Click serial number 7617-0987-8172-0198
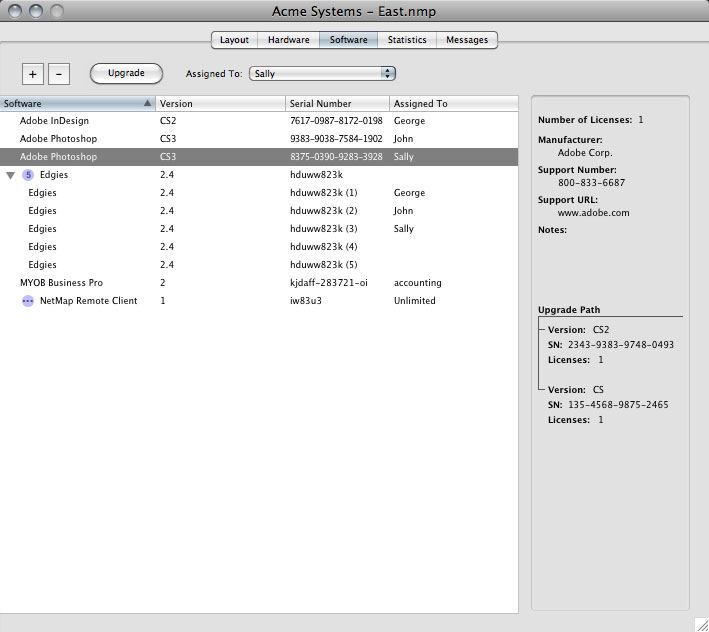This screenshot has width=709, height=632. tap(336, 121)
